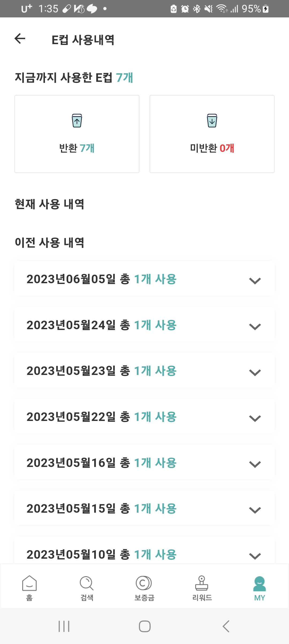Expand the 2023년05월23일 usage entry chevron

(x=255, y=372)
